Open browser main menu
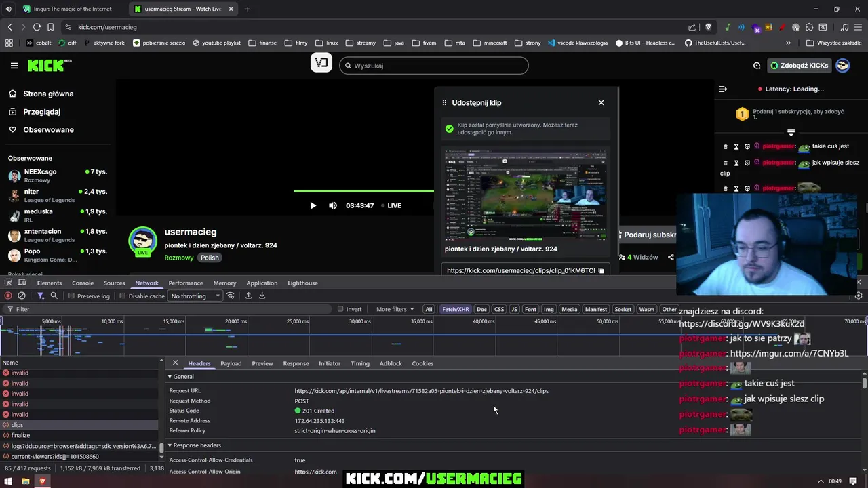This screenshot has height=488, width=868. (858, 27)
